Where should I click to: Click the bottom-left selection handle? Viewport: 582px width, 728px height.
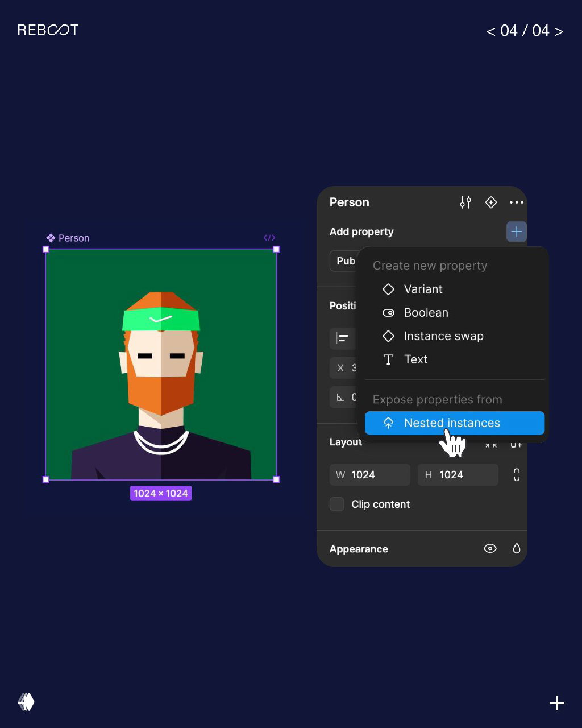(46, 479)
